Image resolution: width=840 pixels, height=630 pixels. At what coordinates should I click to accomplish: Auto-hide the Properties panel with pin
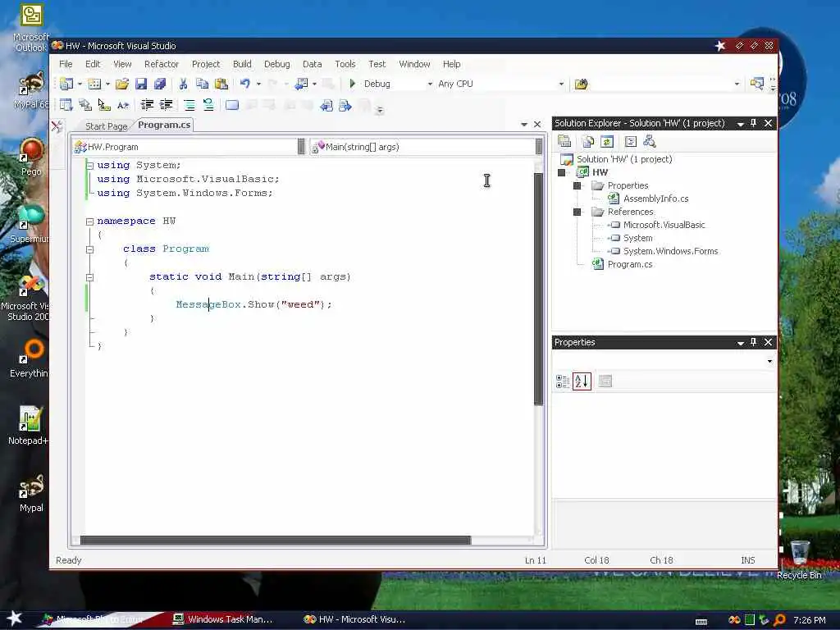coord(754,342)
